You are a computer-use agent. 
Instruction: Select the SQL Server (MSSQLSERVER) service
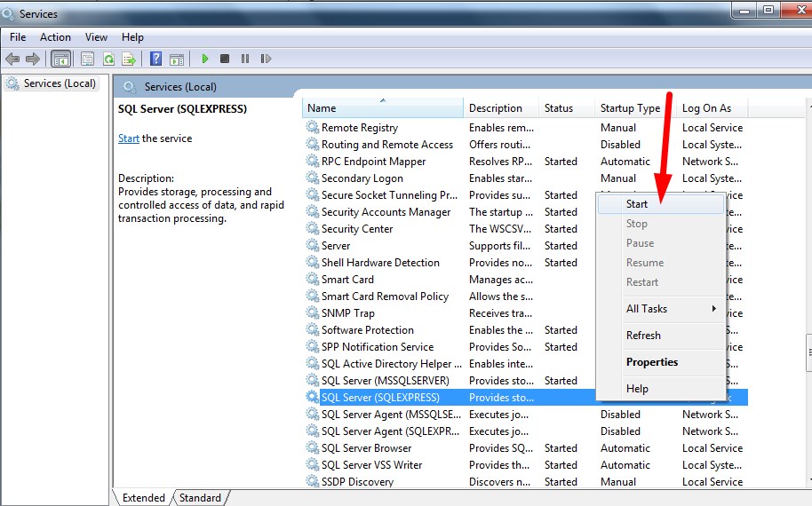pos(385,380)
